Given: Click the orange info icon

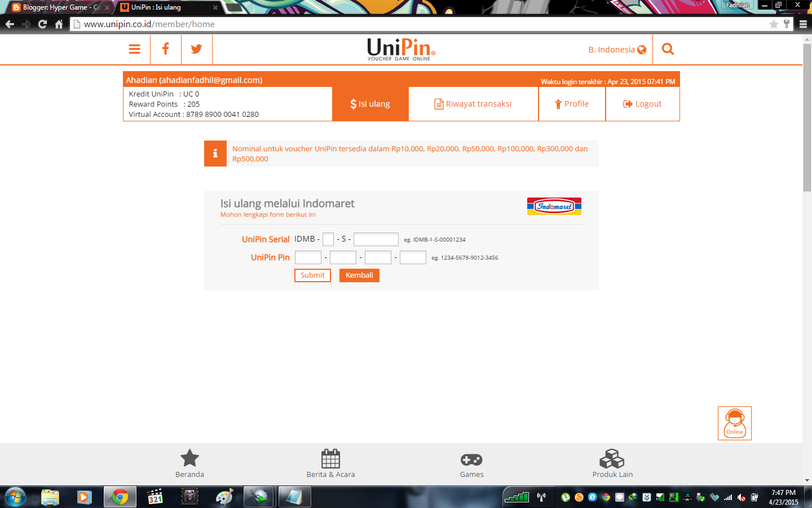Looking at the screenshot, I should pos(215,154).
